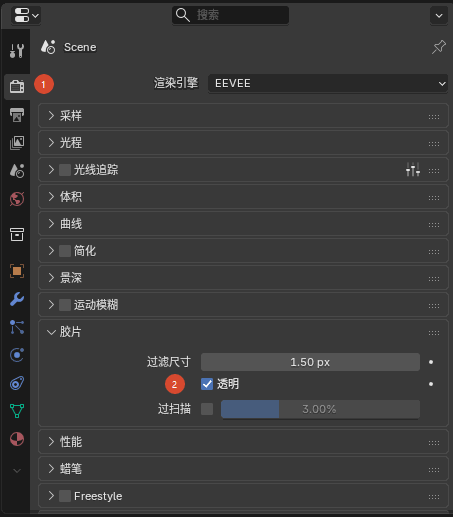Open the World properties tab
This screenshot has height=517, width=453.
point(17,199)
